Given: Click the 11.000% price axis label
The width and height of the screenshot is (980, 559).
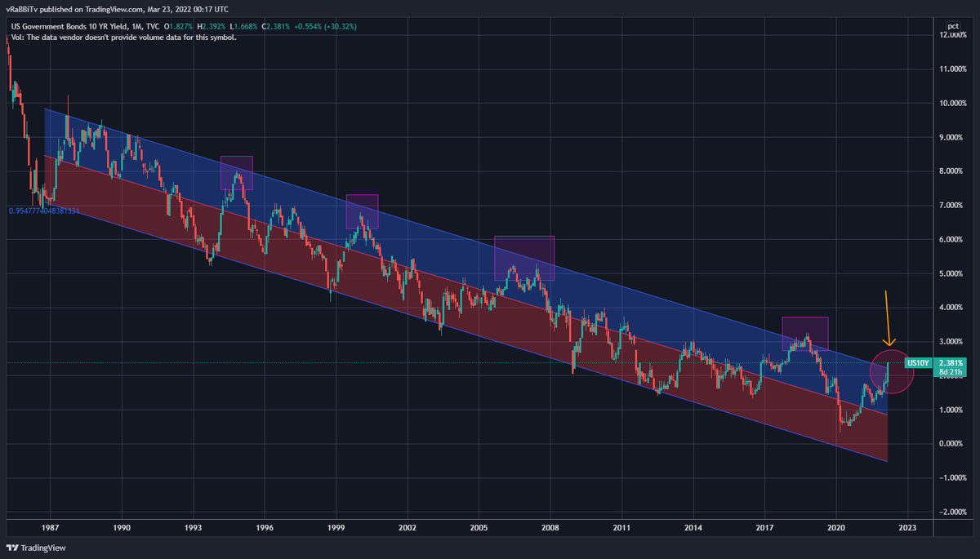Looking at the screenshot, I should pos(951,69).
